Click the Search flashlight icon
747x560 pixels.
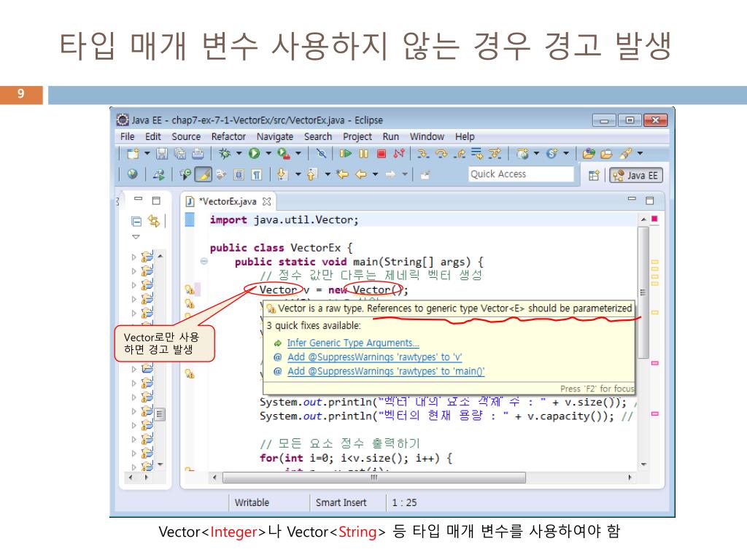click(x=625, y=153)
